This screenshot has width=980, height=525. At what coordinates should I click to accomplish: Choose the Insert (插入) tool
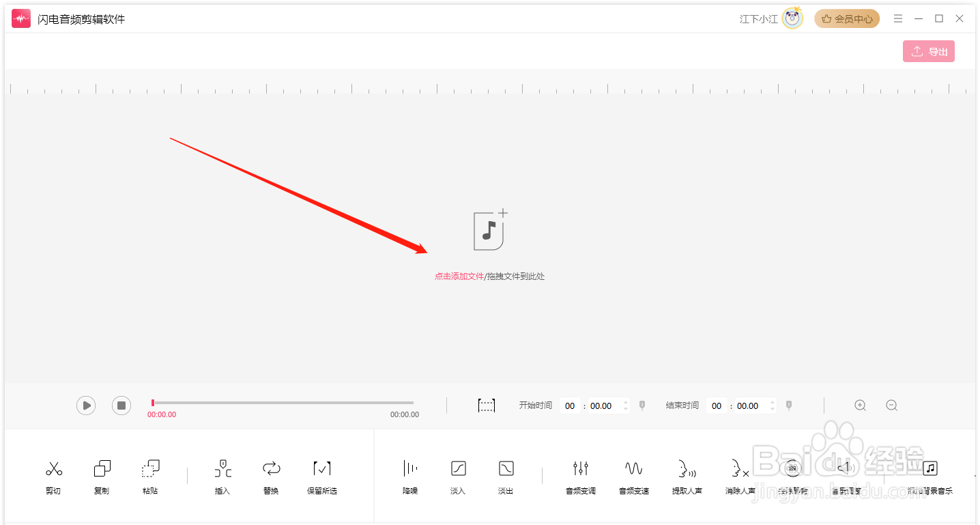click(x=222, y=469)
